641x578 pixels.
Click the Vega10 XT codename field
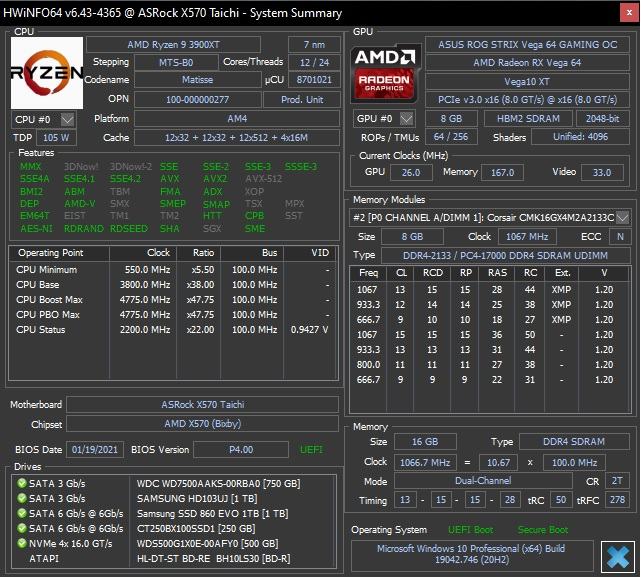pos(527,82)
